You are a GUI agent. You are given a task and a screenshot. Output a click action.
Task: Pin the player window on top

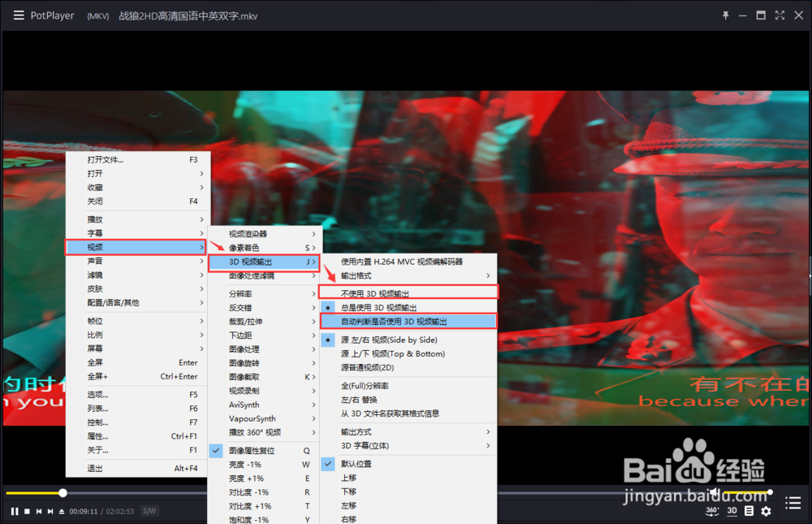(x=725, y=15)
